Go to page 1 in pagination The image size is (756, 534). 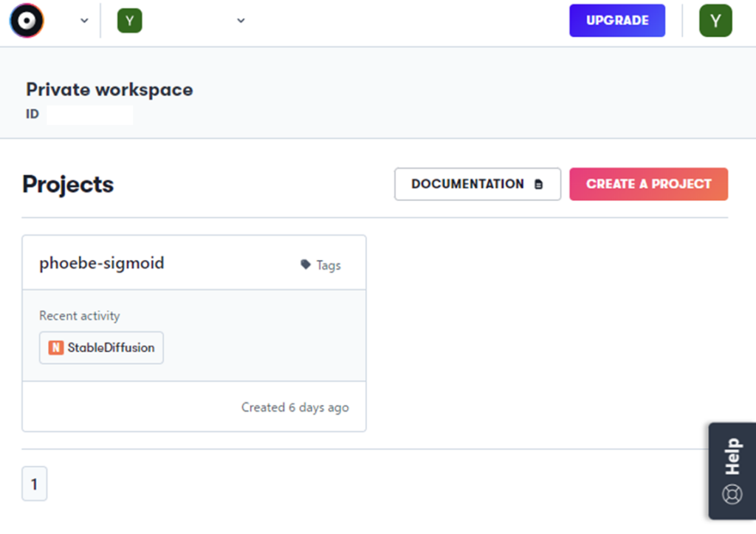[34, 485]
